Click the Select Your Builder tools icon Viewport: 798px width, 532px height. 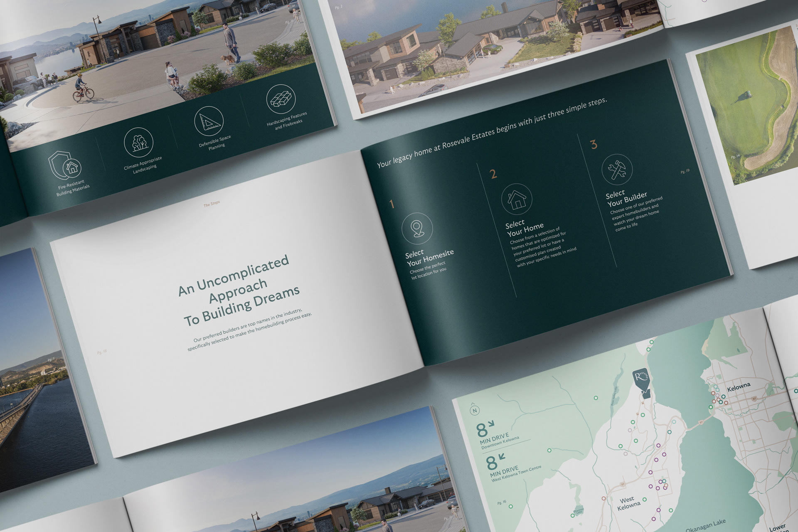tap(617, 170)
